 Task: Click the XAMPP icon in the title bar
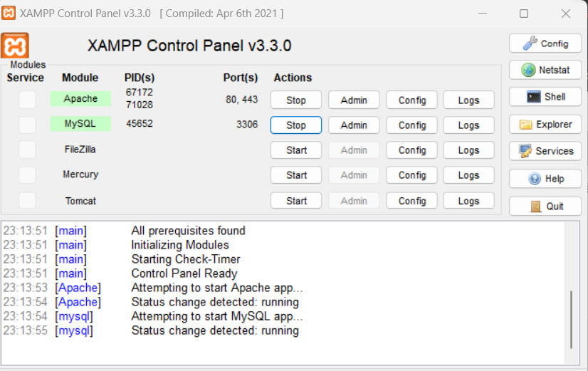9,14
